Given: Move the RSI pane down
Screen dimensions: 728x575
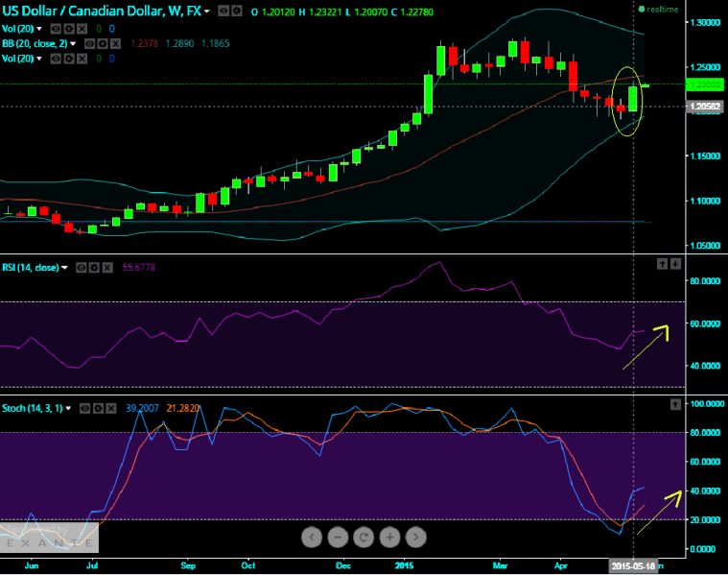Looking at the screenshot, I should pyautogui.click(x=675, y=264).
